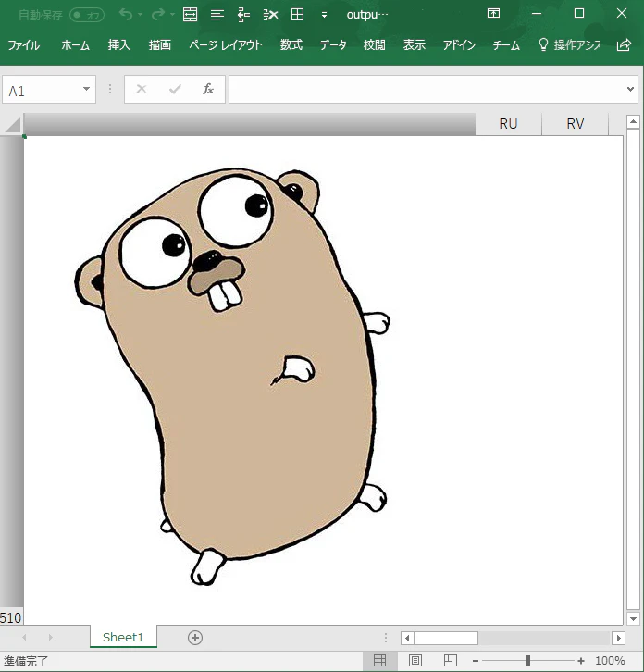Click the 準備完了 status text
Screen dimensions: 644x672
(x=26, y=661)
